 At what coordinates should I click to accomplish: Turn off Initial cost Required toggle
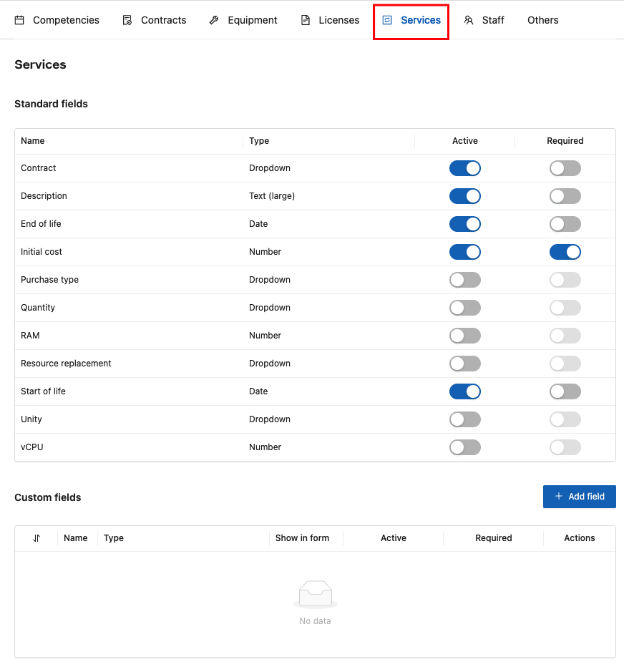pos(565,252)
